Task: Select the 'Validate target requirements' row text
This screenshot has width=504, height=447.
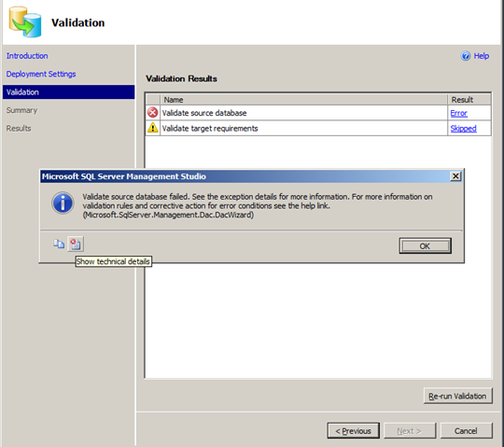Action: click(x=210, y=129)
